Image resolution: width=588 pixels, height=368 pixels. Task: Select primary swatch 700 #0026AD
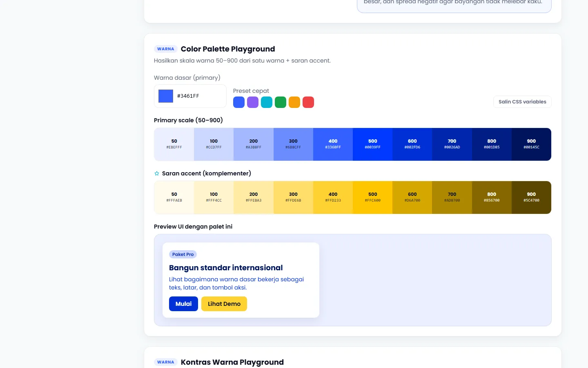452,144
